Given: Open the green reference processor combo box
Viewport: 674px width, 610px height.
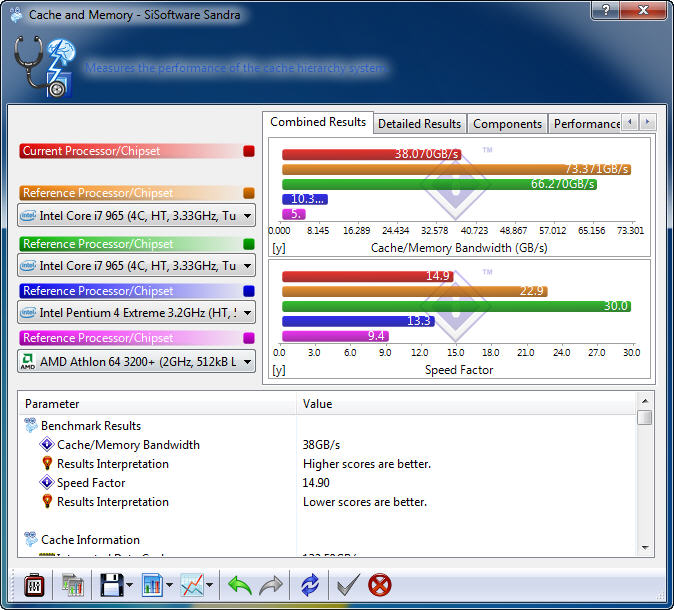Looking at the screenshot, I should click(136, 266).
